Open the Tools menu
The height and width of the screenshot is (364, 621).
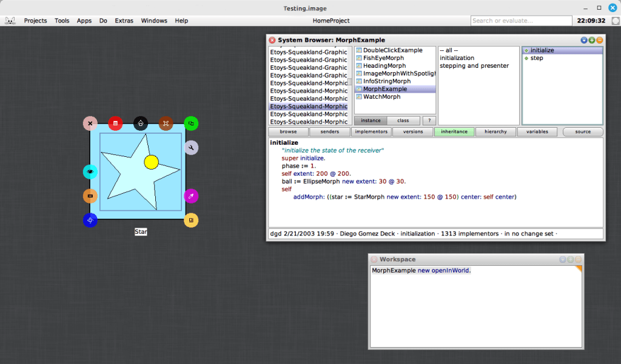coord(61,20)
